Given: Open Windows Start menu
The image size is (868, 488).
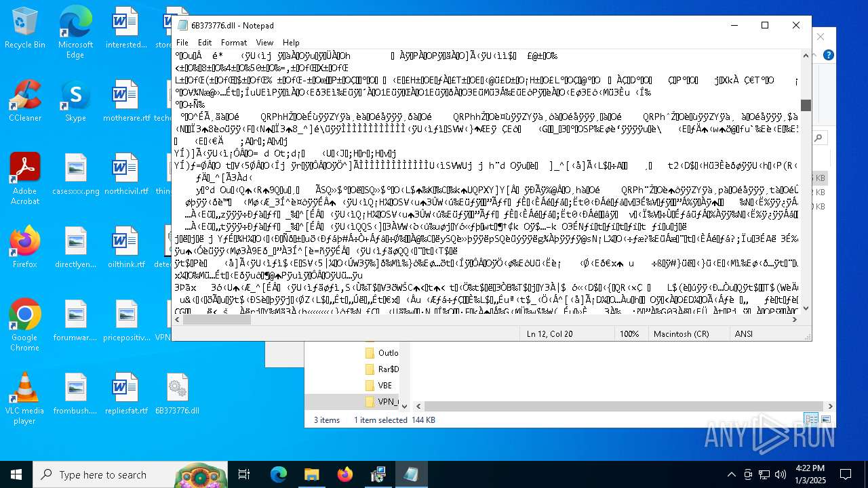Looking at the screenshot, I should (x=16, y=474).
